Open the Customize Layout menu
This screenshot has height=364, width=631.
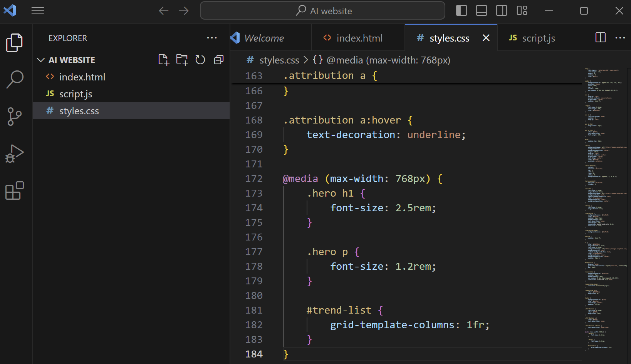tap(522, 11)
